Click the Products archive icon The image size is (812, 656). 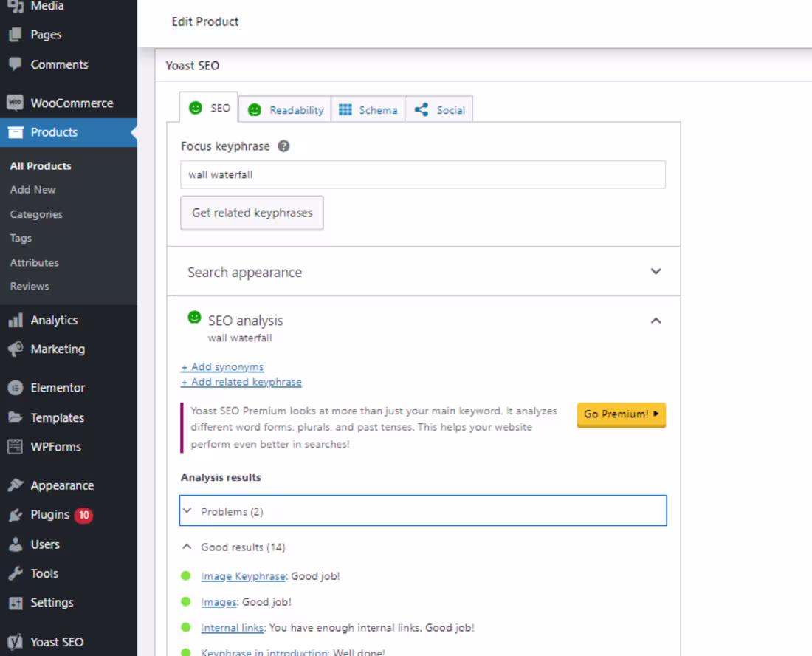pyautogui.click(x=16, y=132)
